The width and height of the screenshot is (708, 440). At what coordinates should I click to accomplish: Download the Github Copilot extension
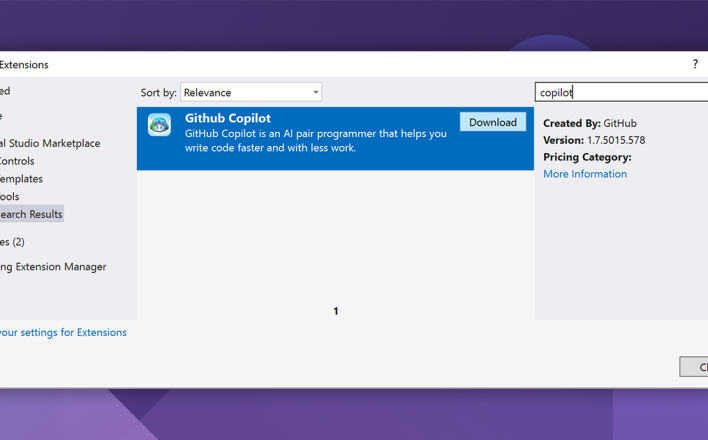(x=493, y=122)
